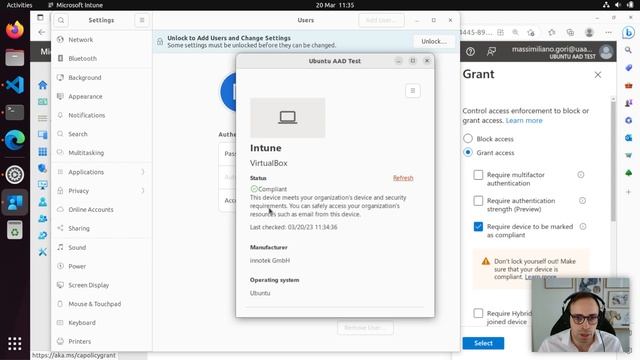Click the help question mark in Azure portal
The height and width of the screenshot is (360, 640).
click(470, 51)
